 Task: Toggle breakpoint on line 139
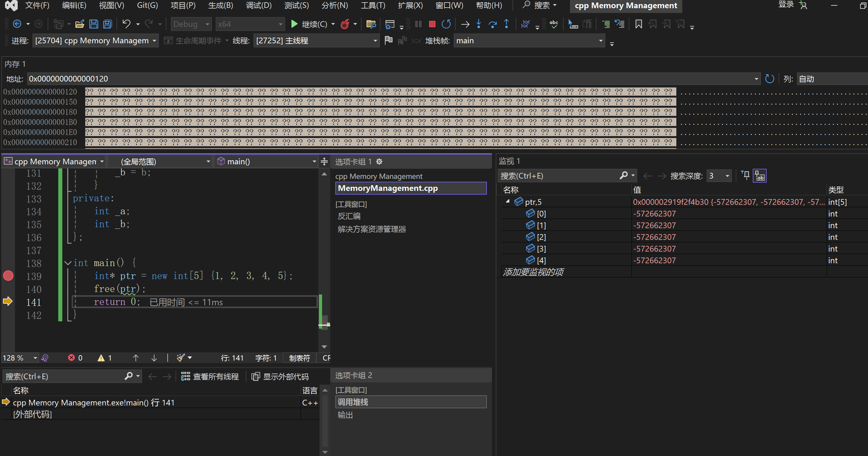(8, 276)
